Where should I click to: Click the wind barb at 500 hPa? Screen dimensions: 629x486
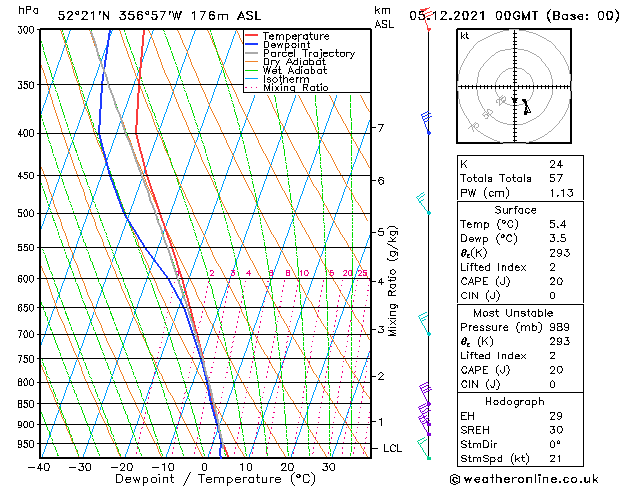tap(423, 203)
